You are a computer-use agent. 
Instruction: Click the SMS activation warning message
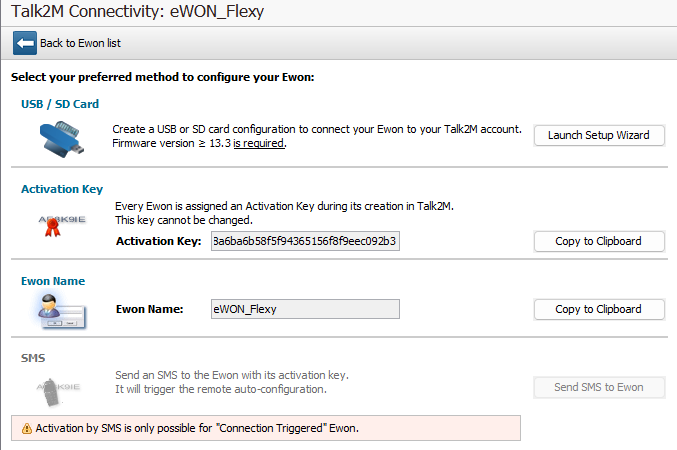(196, 428)
